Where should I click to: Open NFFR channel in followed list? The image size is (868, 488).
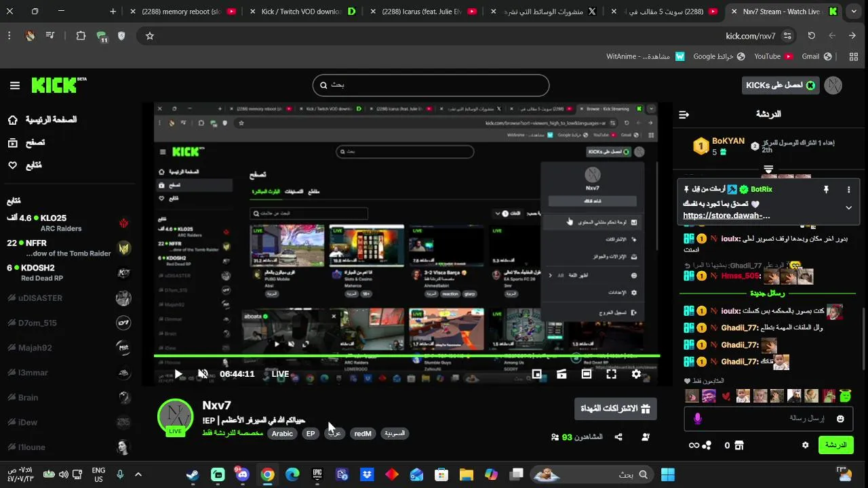pos(68,248)
